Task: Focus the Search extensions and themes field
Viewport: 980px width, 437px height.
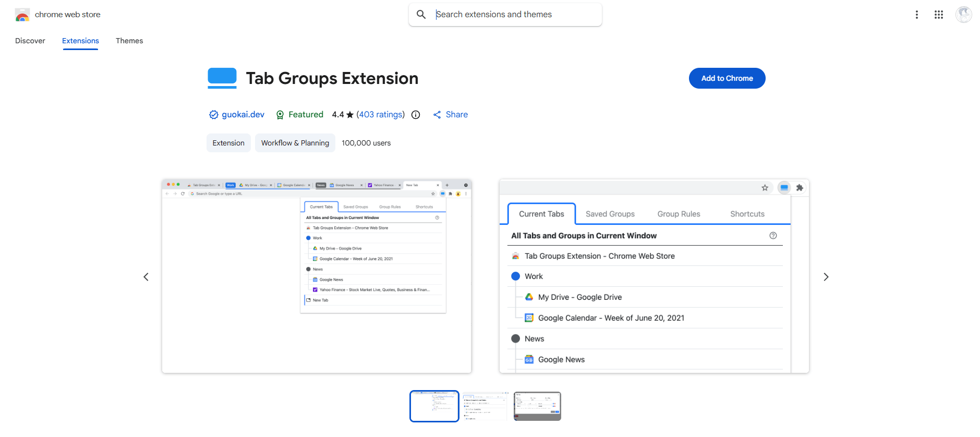Action: coord(505,15)
